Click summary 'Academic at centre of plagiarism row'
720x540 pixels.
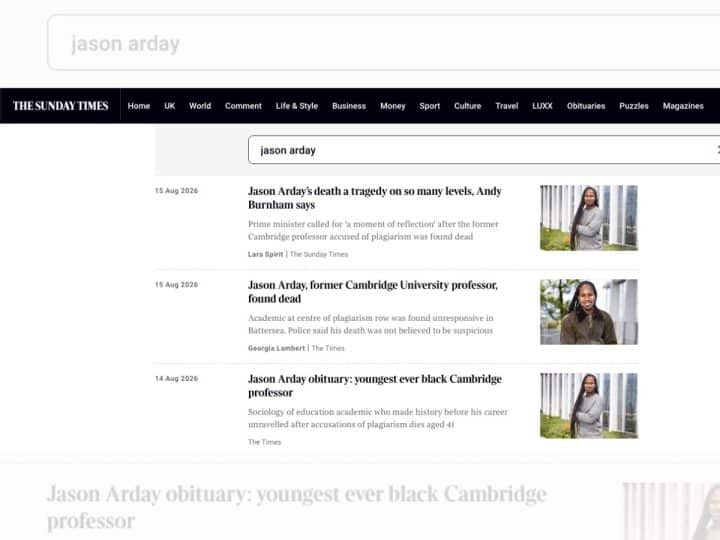pos(371,324)
